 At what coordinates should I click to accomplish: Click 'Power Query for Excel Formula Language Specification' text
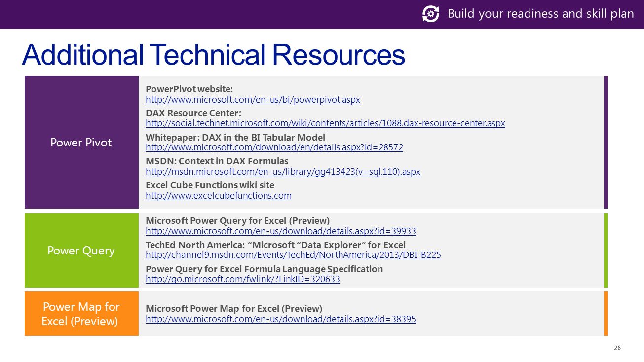click(265, 269)
